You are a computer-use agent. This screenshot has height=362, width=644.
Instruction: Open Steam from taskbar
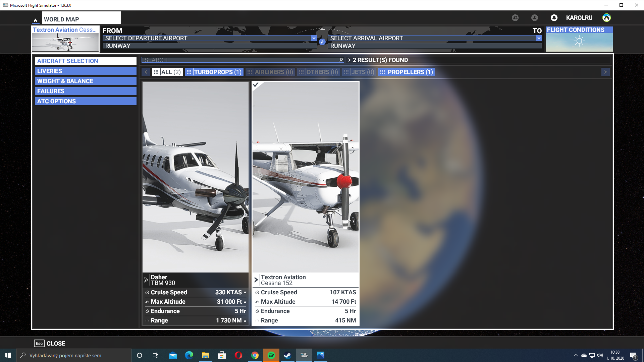[288, 355]
